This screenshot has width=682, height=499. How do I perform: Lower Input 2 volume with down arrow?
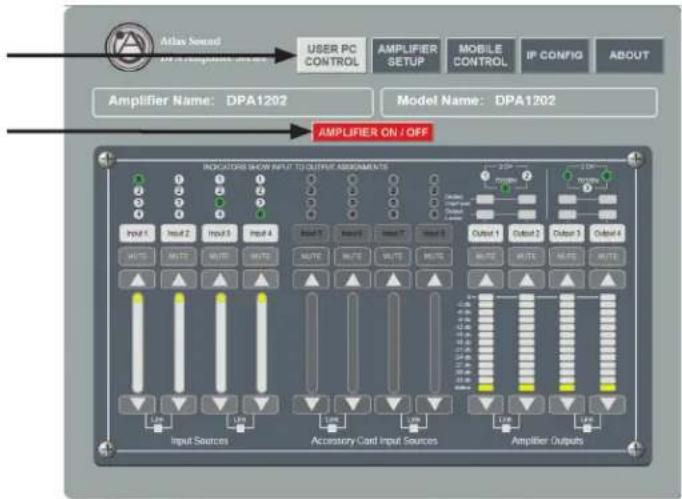click(x=179, y=405)
